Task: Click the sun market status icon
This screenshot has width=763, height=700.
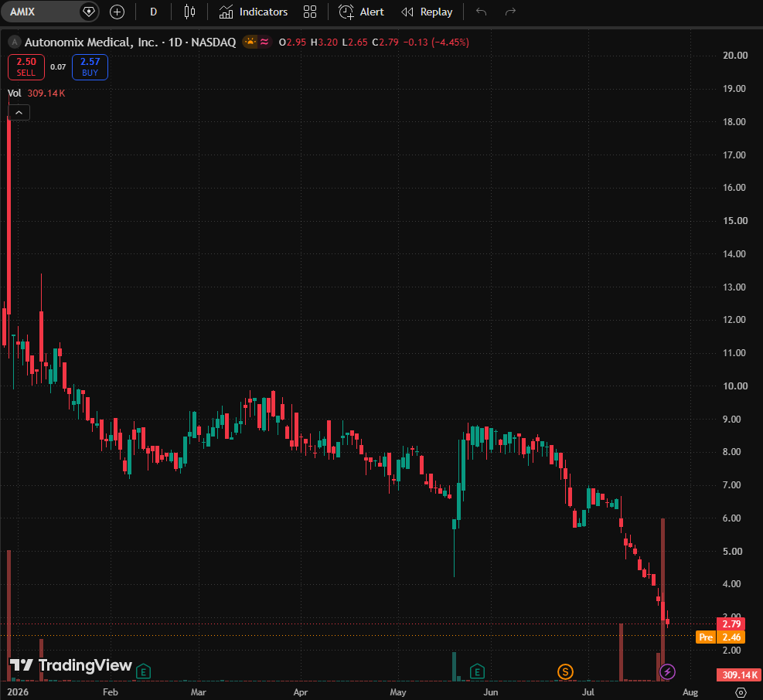Action: click(250, 42)
